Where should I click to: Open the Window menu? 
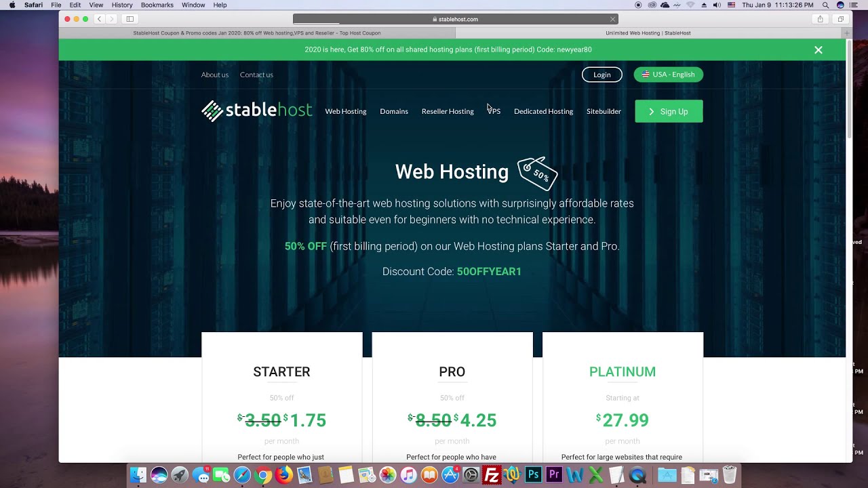193,5
